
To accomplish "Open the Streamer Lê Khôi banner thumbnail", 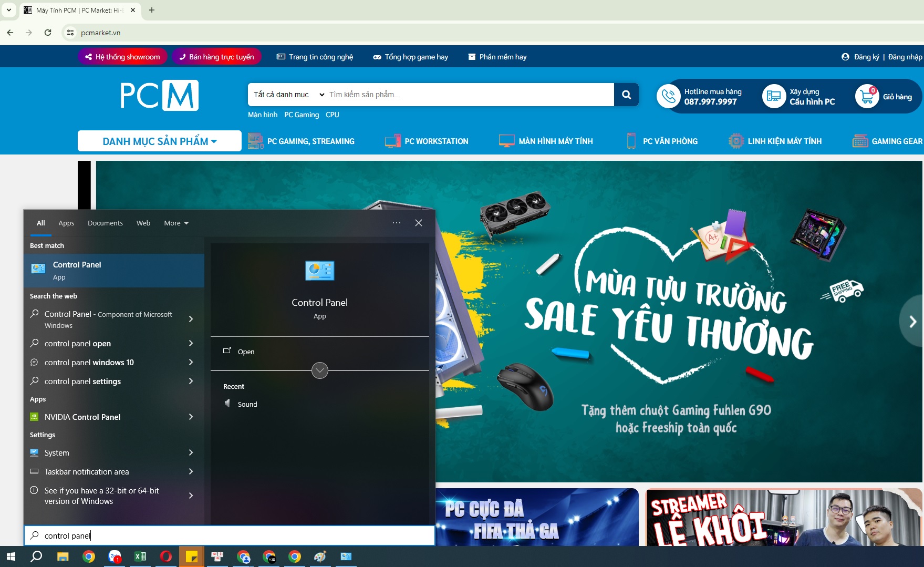I will click(x=784, y=517).
